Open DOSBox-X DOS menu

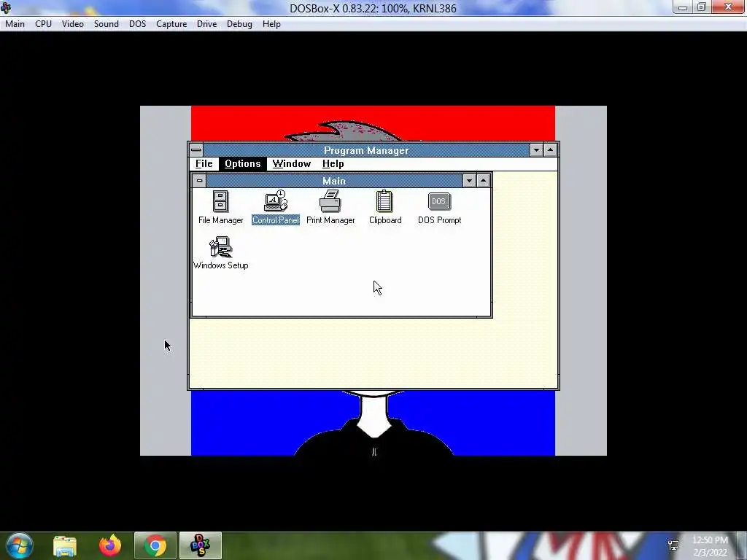[x=138, y=24]
